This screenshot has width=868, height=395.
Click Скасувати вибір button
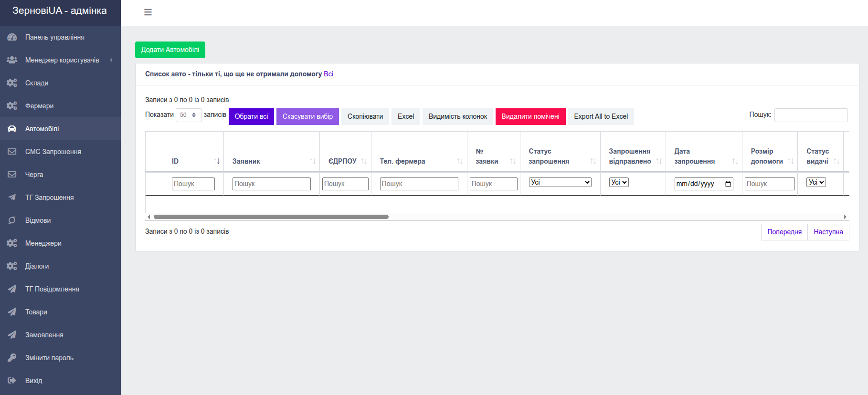tap(307, 116)
